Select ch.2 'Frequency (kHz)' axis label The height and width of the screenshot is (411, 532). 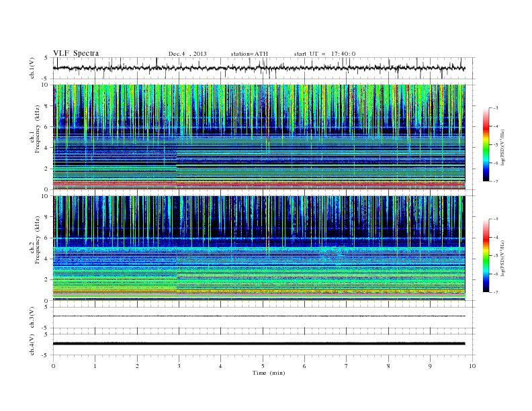tap(38, 240)
